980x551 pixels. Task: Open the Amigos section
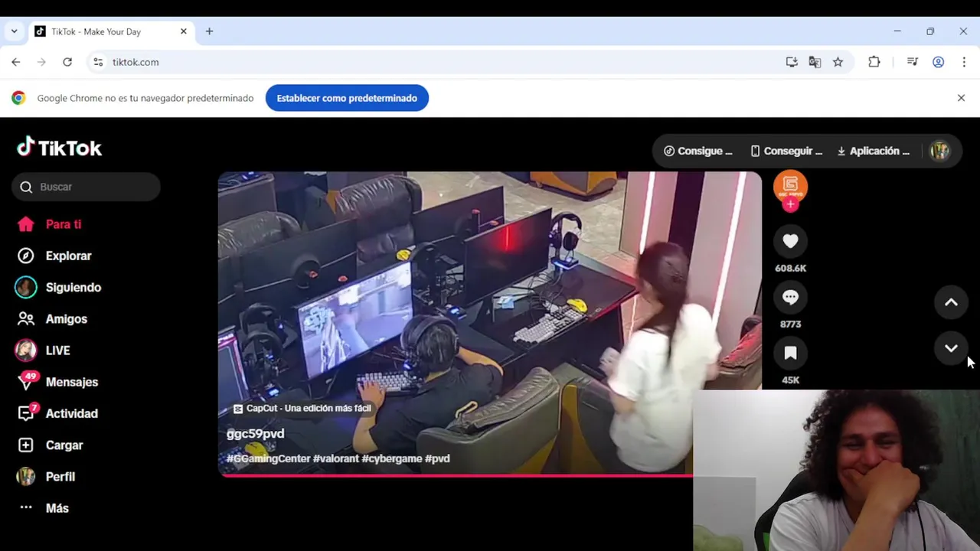pyautogui.click(x=51, y=318)
